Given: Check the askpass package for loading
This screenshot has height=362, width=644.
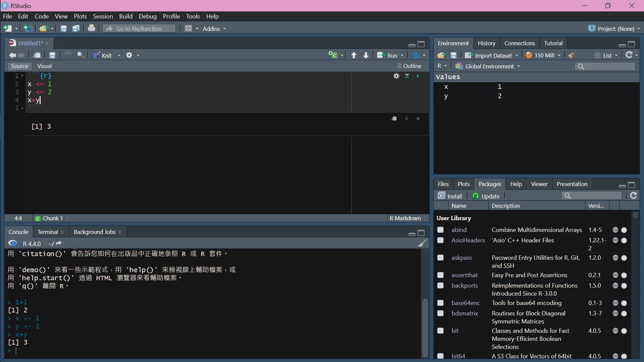Looking at the screenshot, I should coord(440,258).
